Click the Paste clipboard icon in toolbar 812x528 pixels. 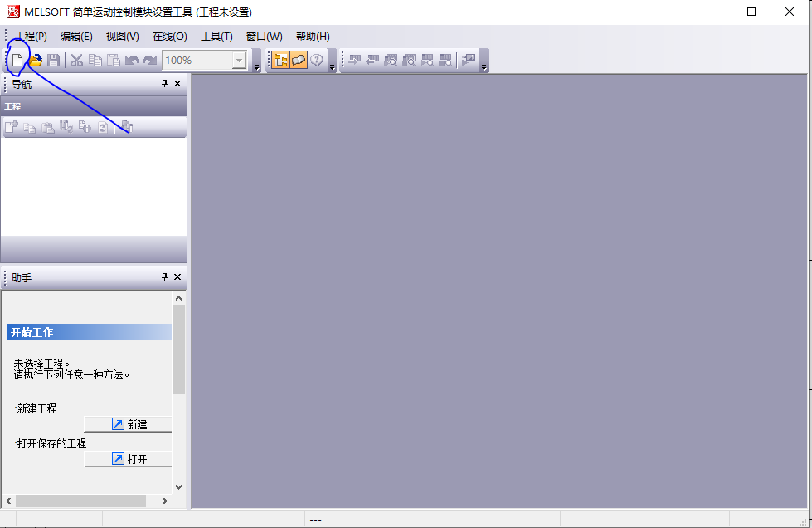tap(114, 60)
